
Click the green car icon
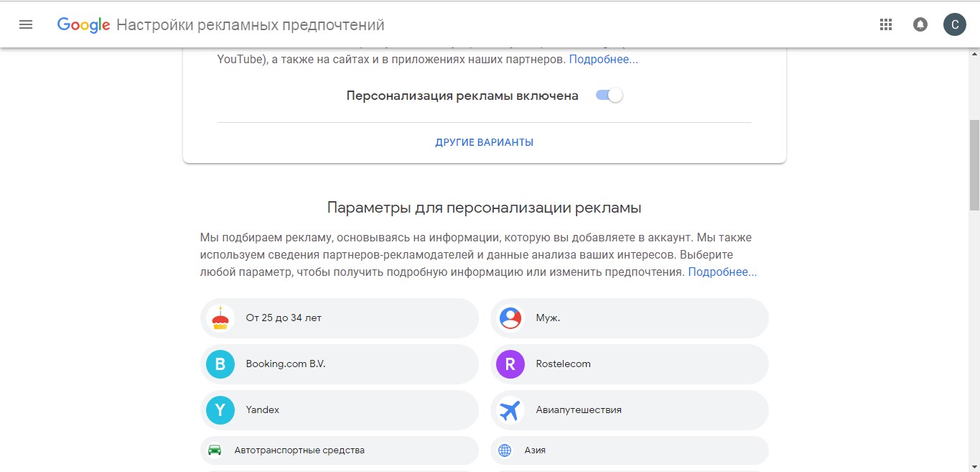(215, 450)
